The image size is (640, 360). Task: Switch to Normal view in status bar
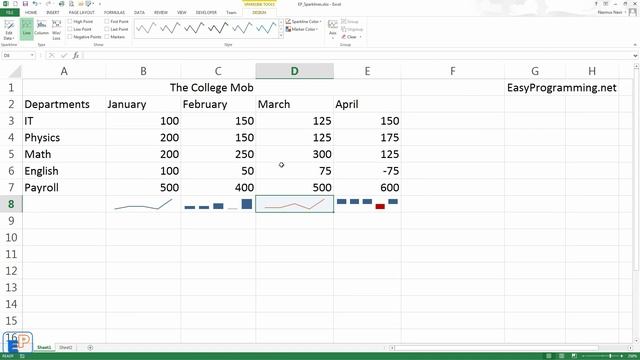coord(549,356)
